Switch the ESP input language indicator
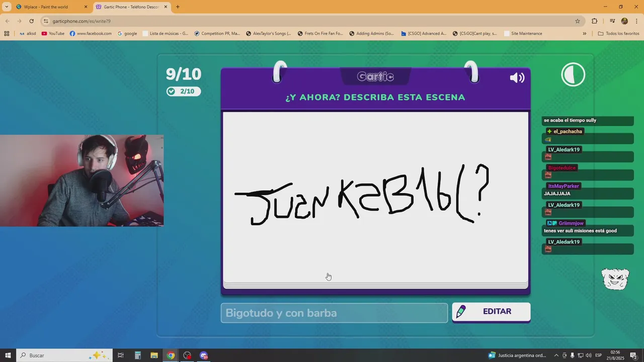Viewport: 644px width, 362px height. coord(599,355)
